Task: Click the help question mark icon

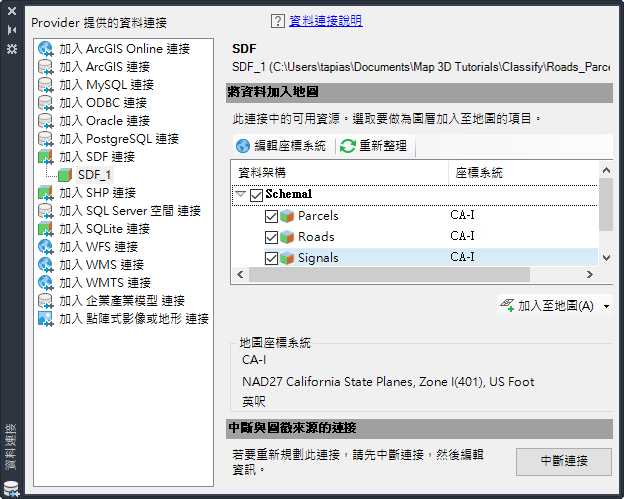Action: click(277, 21)
